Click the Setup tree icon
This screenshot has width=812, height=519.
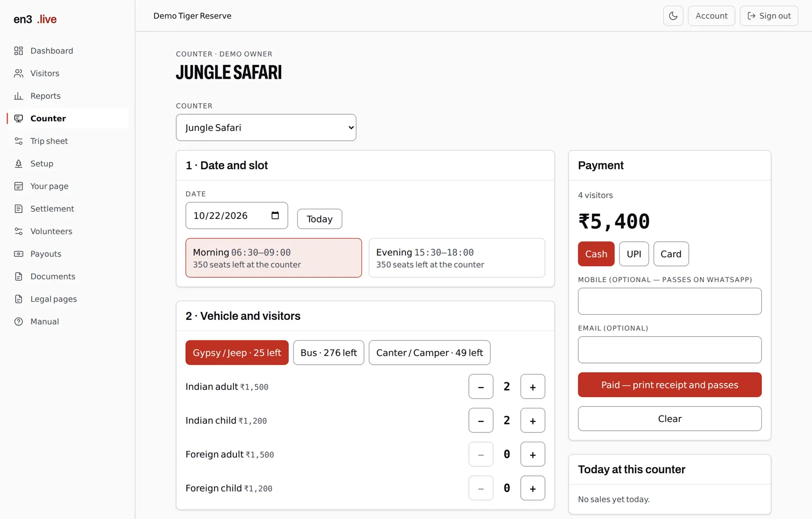pyautogui.click(x=19, y=164)
